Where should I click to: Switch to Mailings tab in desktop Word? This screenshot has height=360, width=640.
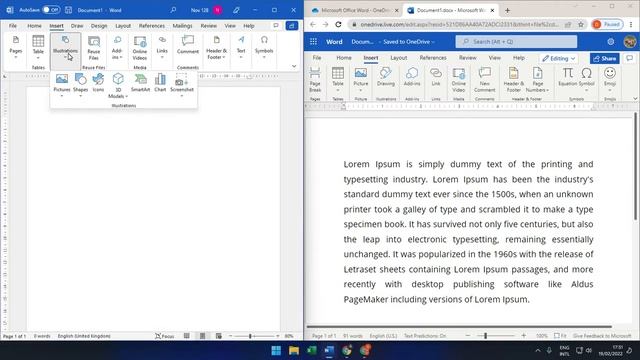tap(182, 26)
